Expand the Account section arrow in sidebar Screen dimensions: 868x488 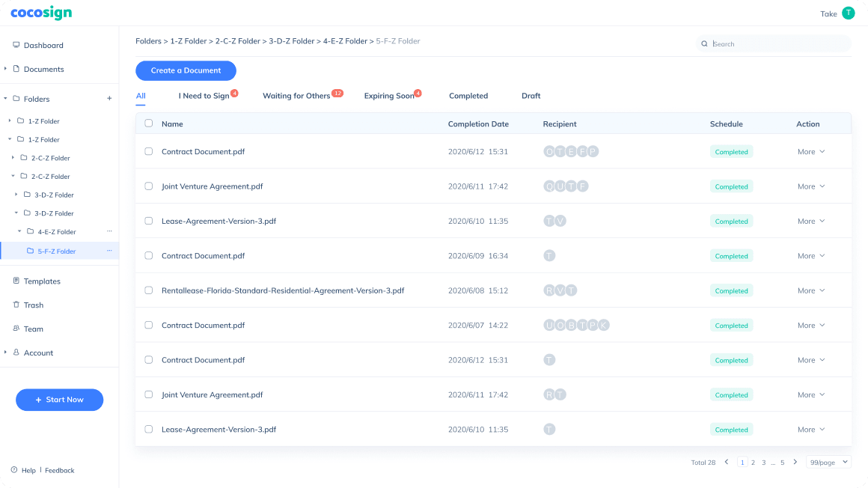[x=5, y=353]
